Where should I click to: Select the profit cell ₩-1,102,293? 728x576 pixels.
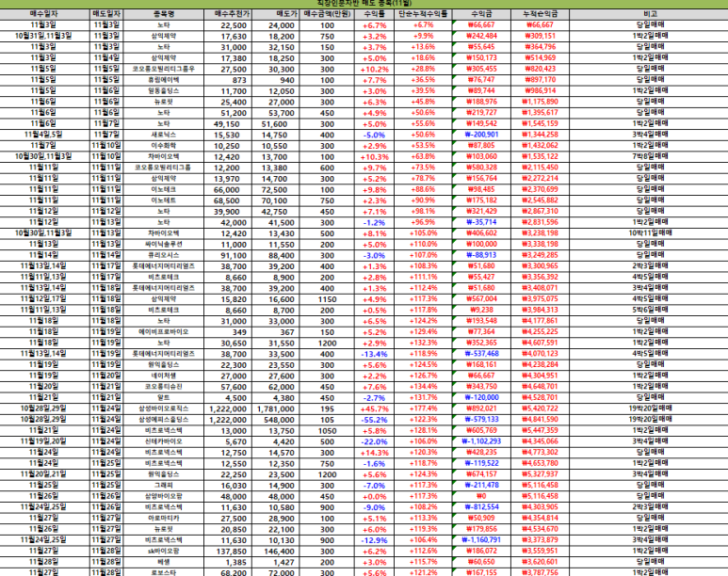point(481,441)
